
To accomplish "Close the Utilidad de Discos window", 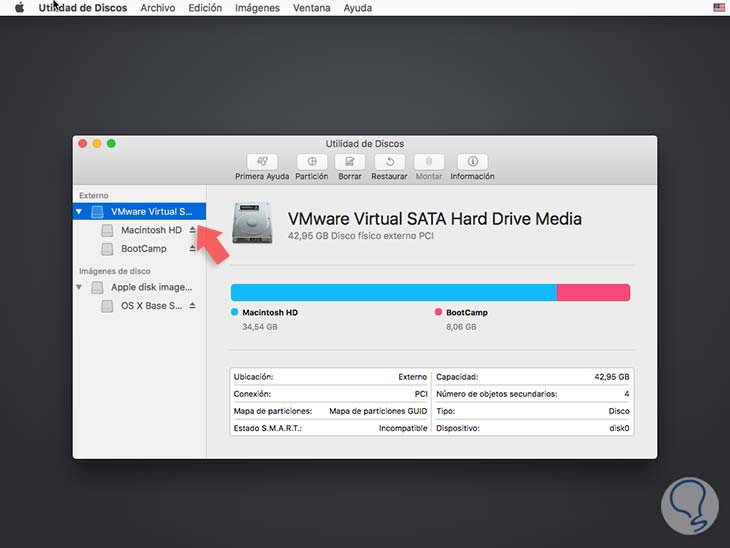I will pos(83,143).
